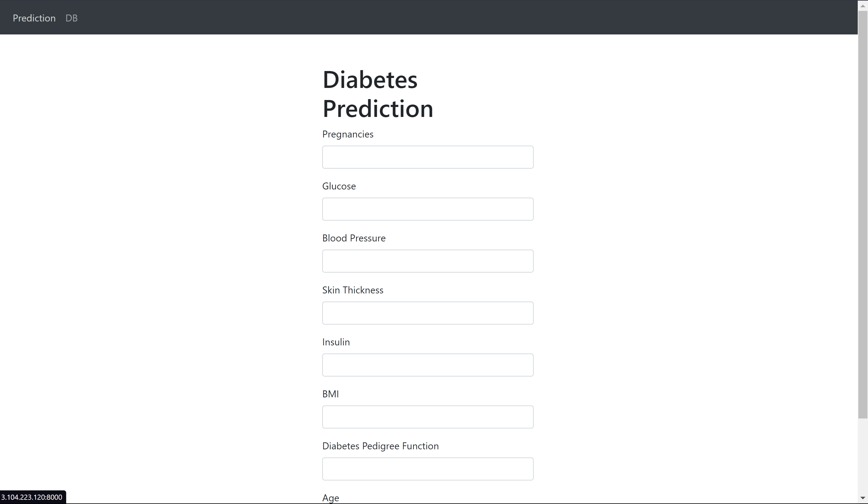Click inside the Glucose input field
This screenshot has height=504, width=868.
427,209
